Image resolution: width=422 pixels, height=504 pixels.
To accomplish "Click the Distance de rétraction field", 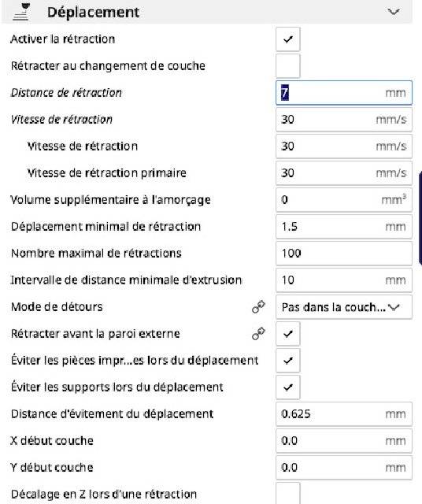I will (344, 93).
